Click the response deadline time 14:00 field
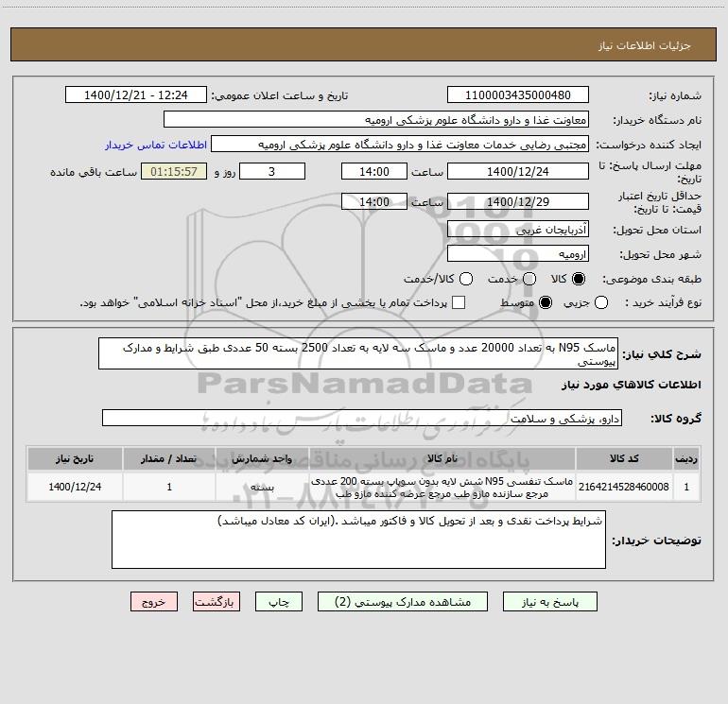Image resolution: width=728 pixels, height=704 pixels. coord(374,171)
